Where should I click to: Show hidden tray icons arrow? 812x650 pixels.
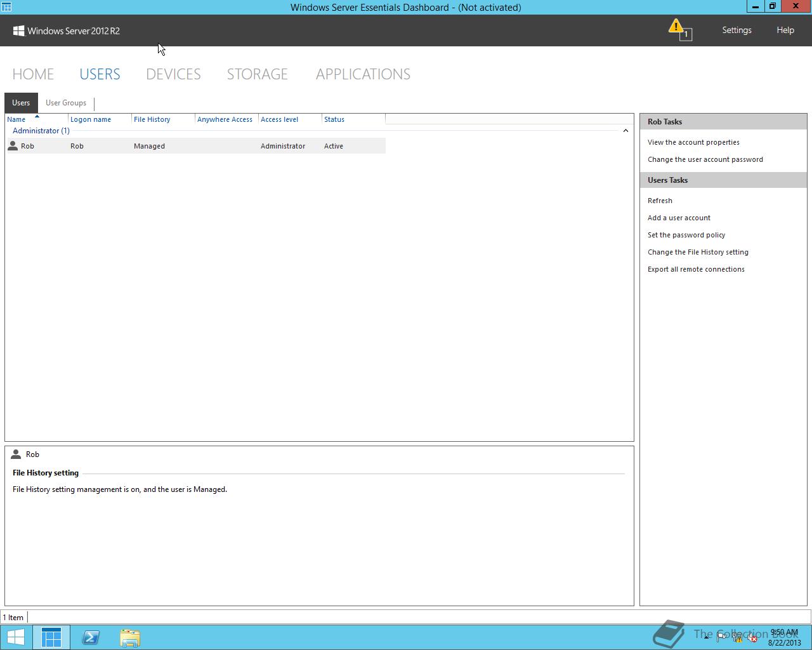tap(706, 637)
